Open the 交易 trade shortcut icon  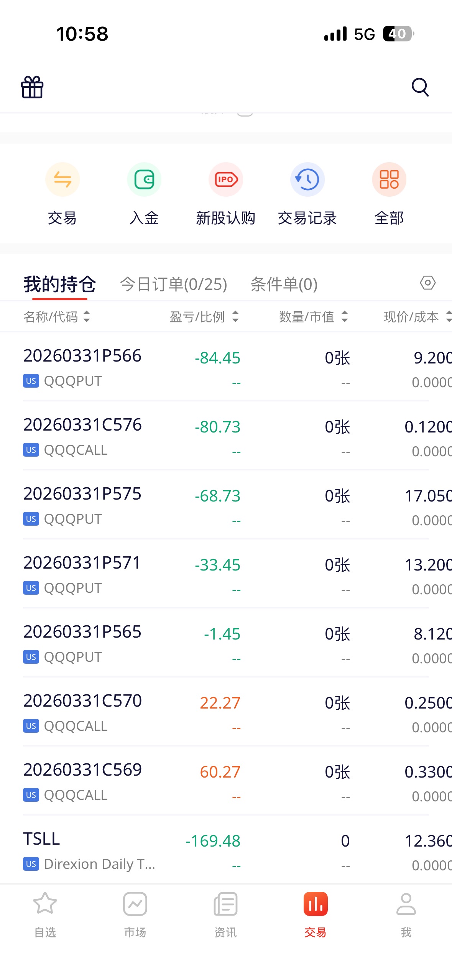62,180
